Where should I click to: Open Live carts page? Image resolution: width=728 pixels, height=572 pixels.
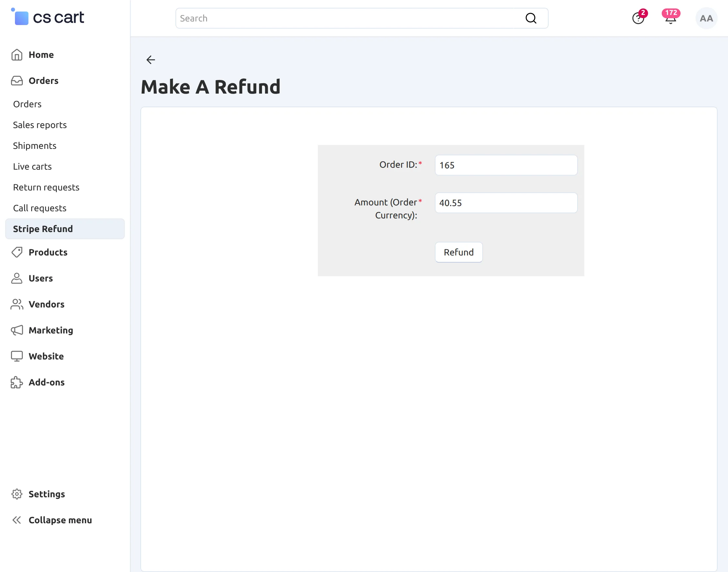pyautogui.click(x=32, y=166)
